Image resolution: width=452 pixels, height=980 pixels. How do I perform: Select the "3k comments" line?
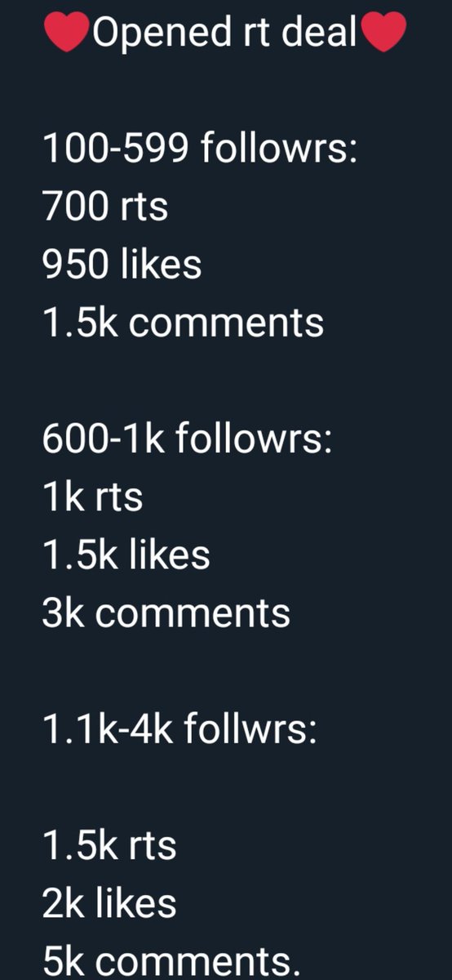[166, 612]
